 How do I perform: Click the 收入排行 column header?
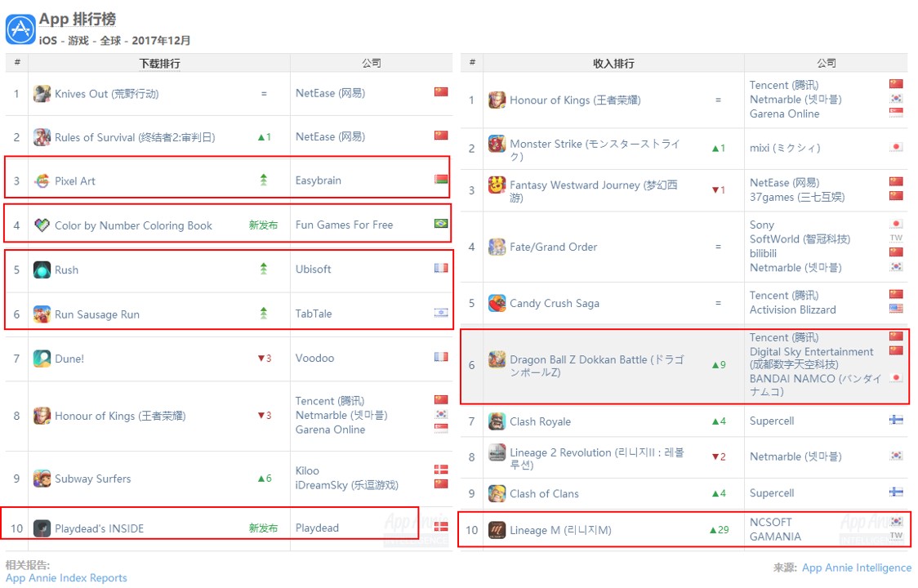[x=613, y=63]
